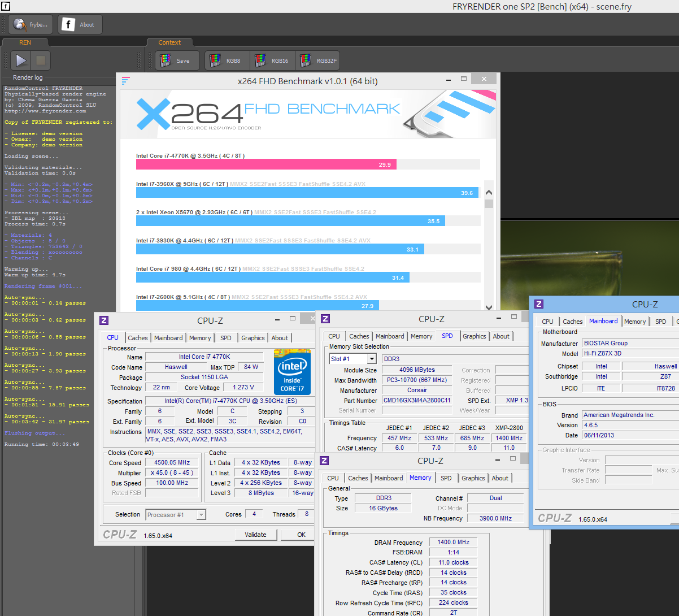
Task: Click the RGB32F save format icon
Action: coord(319,60)
